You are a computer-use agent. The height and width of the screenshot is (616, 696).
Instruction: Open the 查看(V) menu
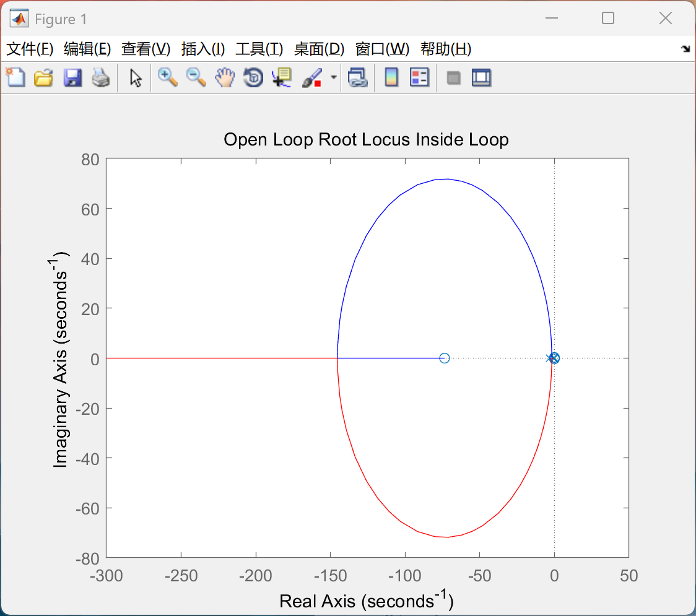(x=146, y=49)
